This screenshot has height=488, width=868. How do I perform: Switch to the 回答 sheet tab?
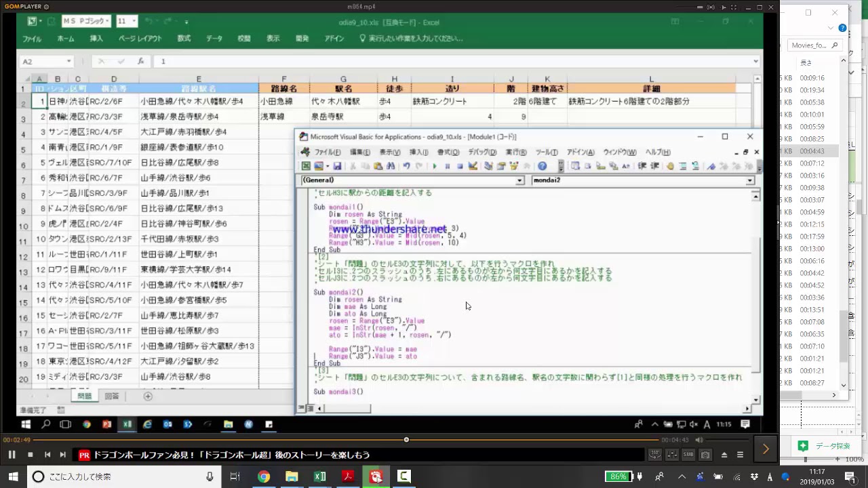(111, 396)
